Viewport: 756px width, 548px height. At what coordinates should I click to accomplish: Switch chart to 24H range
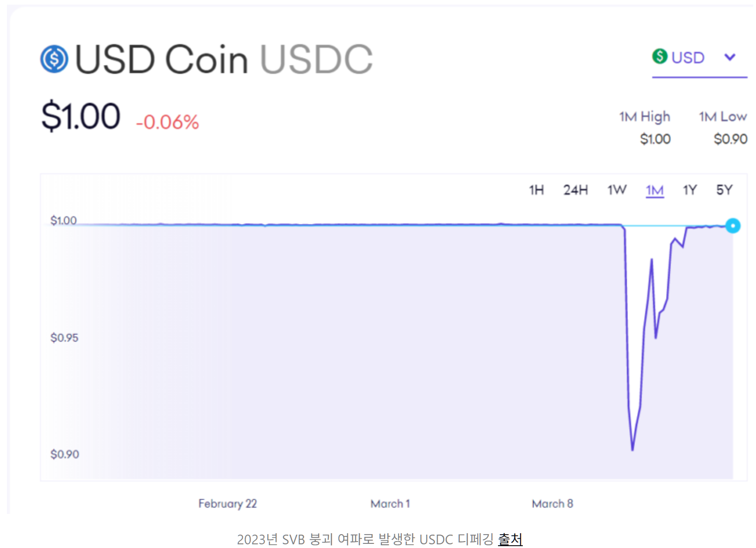575,190
